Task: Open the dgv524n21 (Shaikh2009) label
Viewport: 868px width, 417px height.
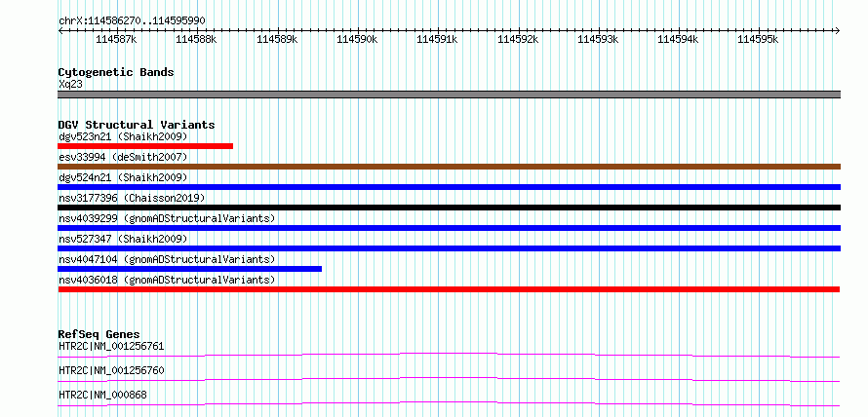Action: click(x=123, y=177)
